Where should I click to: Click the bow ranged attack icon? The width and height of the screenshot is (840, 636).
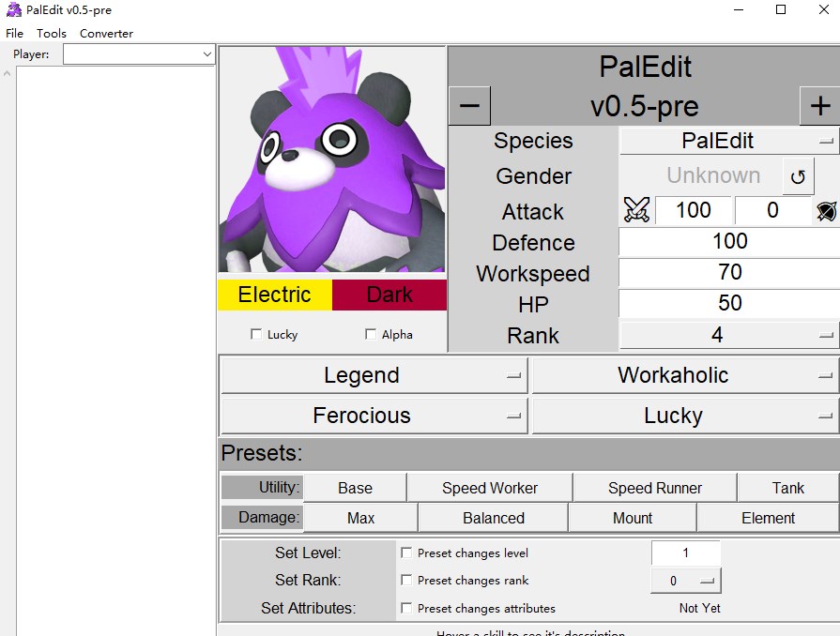pos(826,211)
